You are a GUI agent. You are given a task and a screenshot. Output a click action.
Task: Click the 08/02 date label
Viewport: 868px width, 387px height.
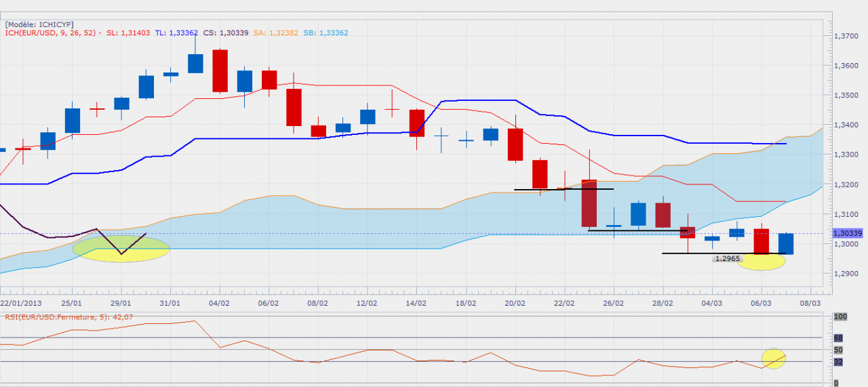pyautogui.click(x=317, y=303)
